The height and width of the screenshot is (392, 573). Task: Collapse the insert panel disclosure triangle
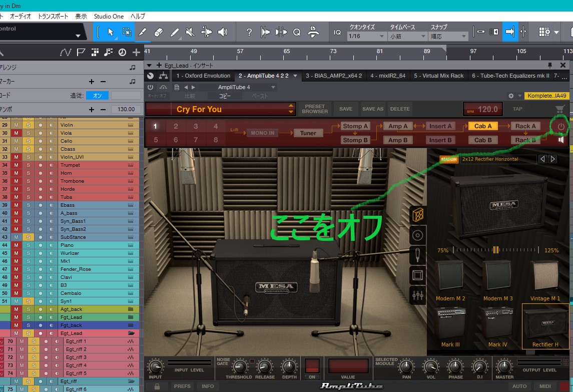pos(149,66)
